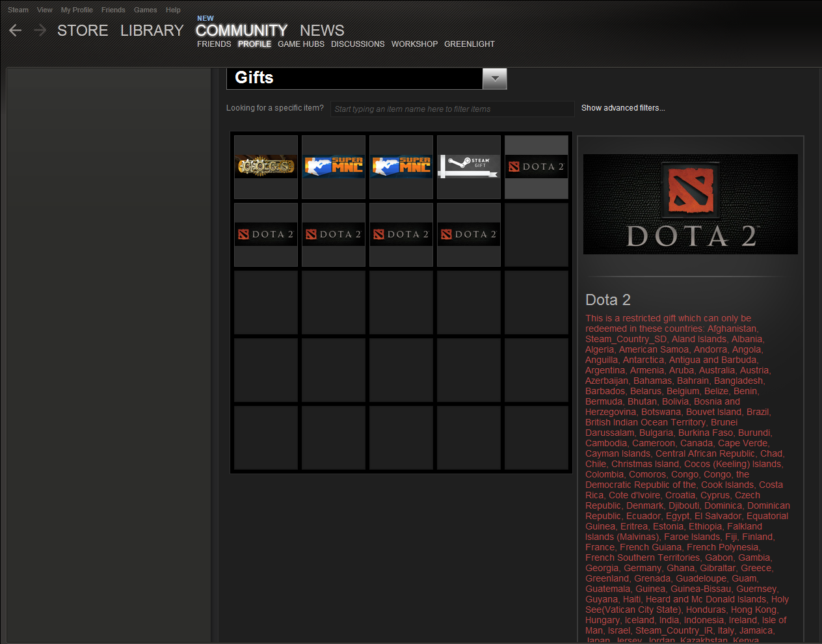This screenshot has width=822, height=644.
Task: Click Show advanced filters link
Action: 623,108
